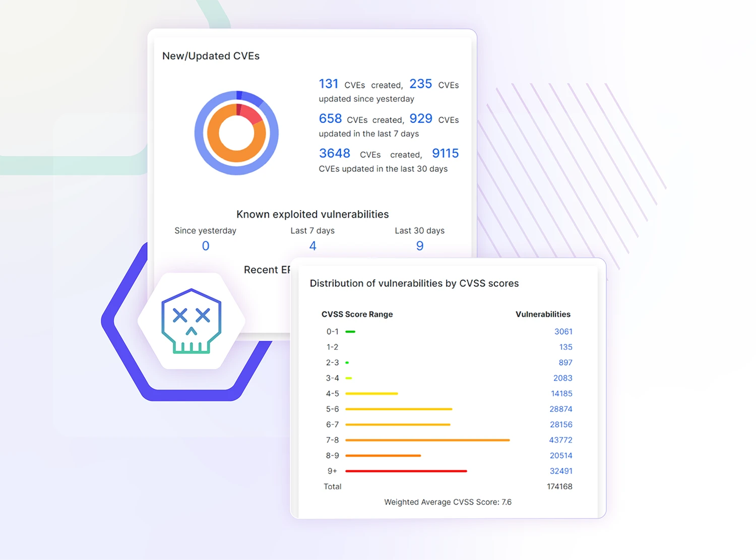Select the bar for score range 6-7

398,425
